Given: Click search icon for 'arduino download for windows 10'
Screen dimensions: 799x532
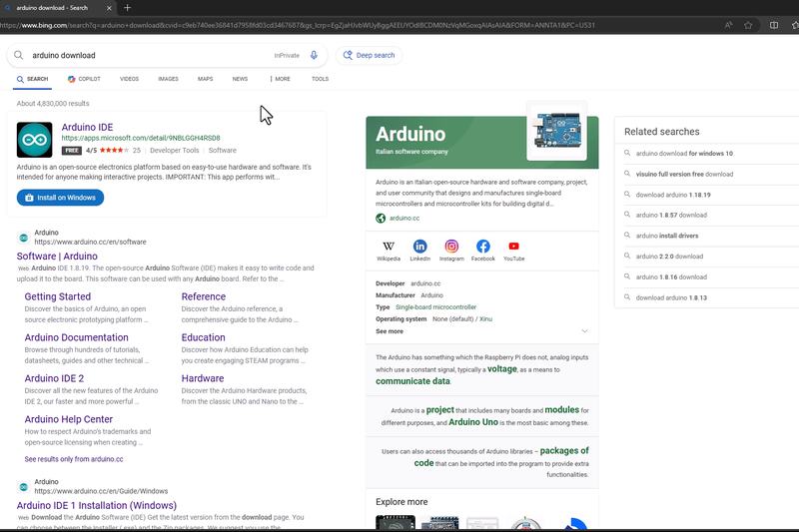Looking at the screenshot, I should click(627, 153).
